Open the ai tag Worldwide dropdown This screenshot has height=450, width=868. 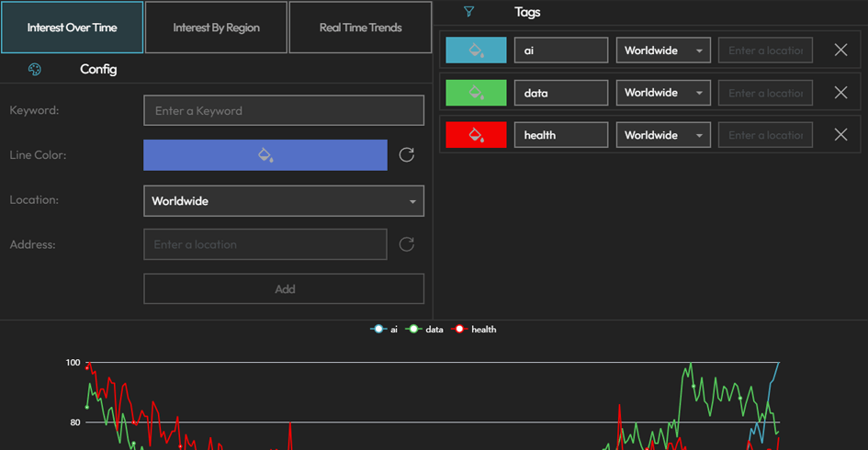click(663, 51)
